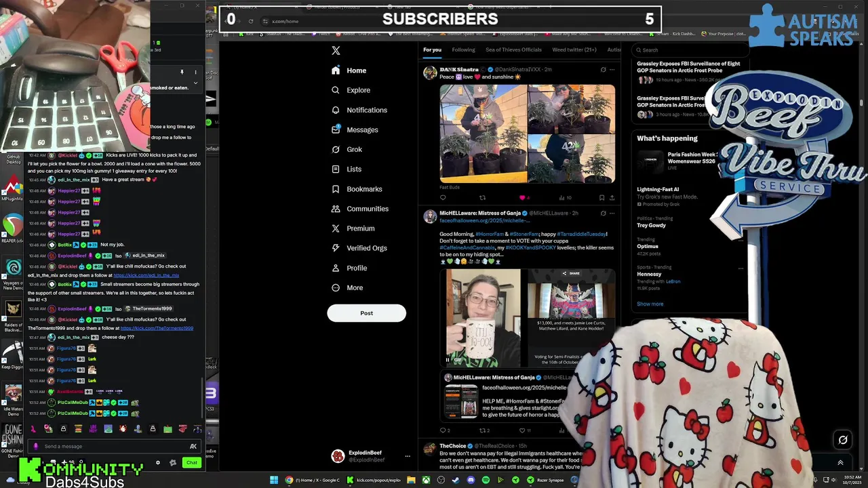The width and height of the screenshot is (868, 488).
Task: Reply to DANK Sinatra's post
Action: coord(443,198)
